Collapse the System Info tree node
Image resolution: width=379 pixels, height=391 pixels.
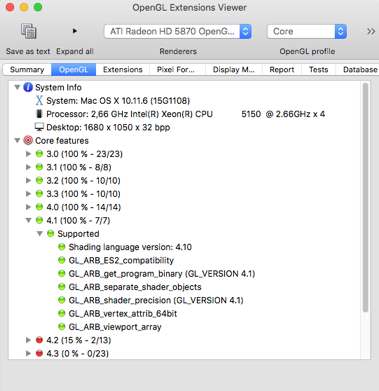(x=17, y=87)
